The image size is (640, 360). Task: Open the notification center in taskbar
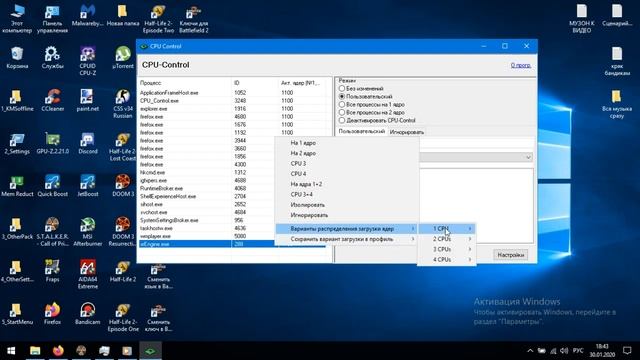click(627, 351)
